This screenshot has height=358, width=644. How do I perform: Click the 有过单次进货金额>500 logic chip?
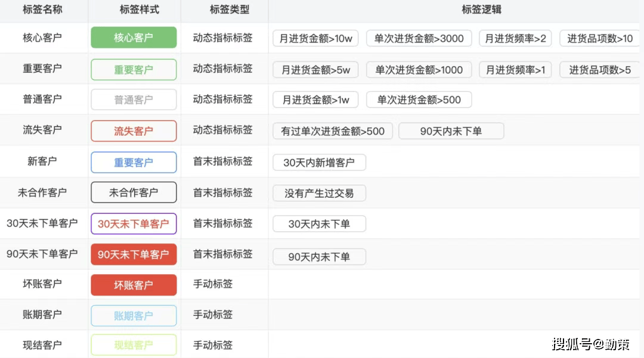point(333,131)
